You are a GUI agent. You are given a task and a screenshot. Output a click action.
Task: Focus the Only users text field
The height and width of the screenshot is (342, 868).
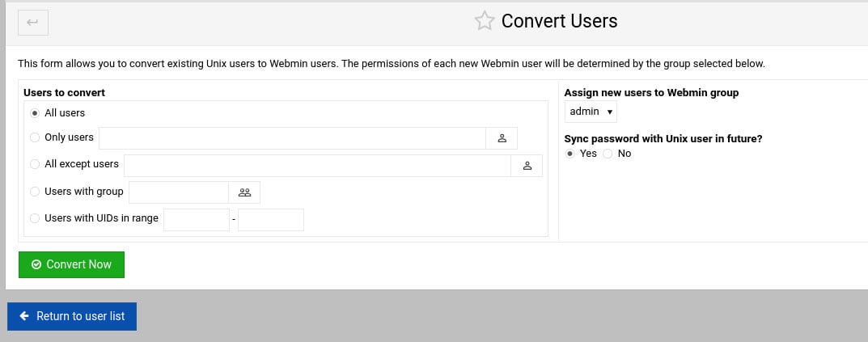coord(292,138)
